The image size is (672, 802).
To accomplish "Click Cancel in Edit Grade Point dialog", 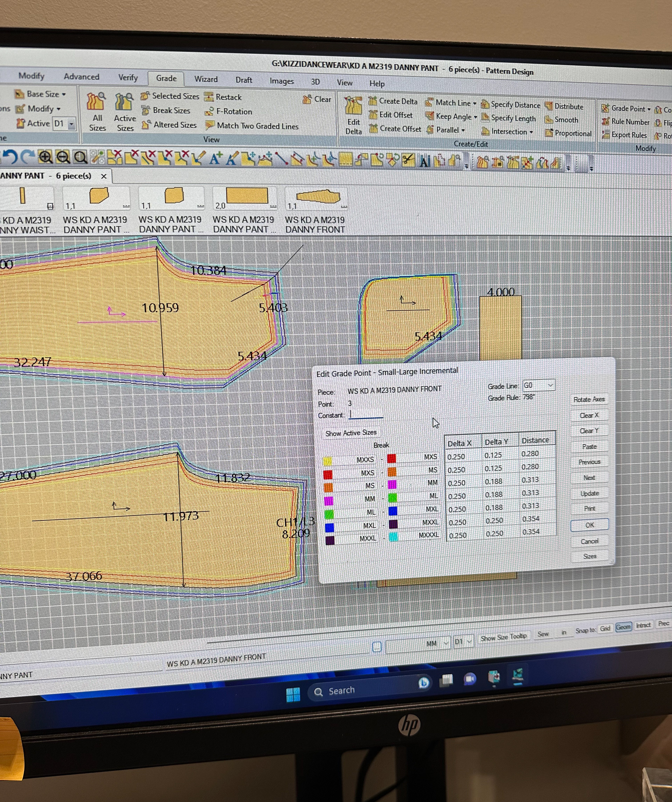I will pos(589,541).
